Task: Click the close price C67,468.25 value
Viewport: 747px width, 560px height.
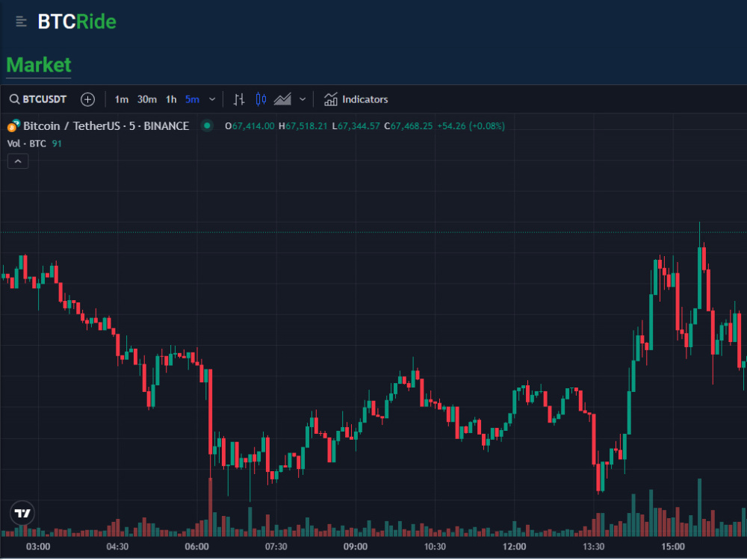Action: pos(409,126)
